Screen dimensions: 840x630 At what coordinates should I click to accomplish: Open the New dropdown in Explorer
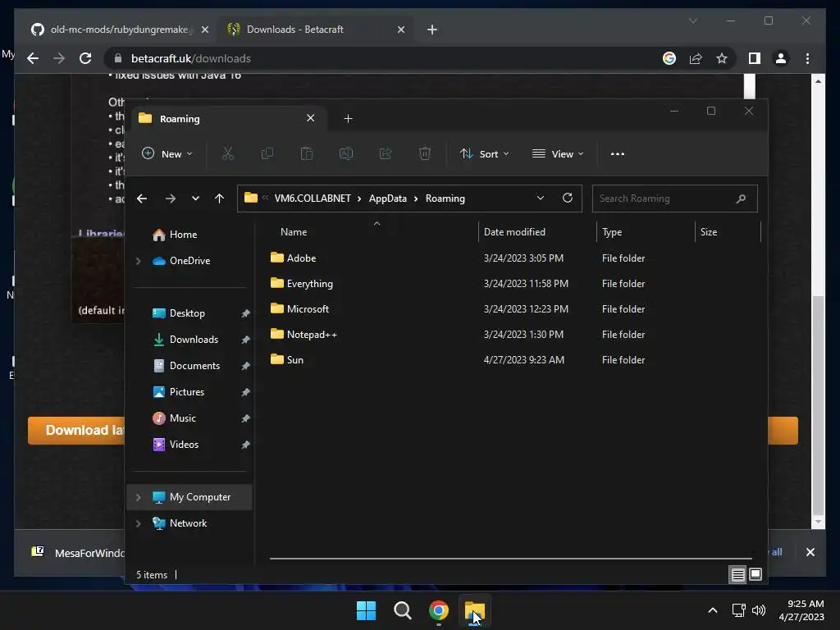pos(167,153)
